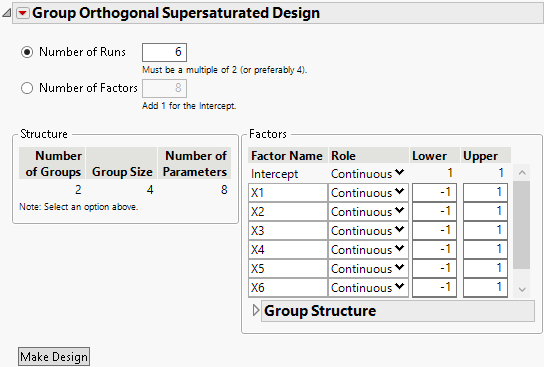Click the Group Size column header
The height and width of the screenshot is (367, 544).
(x=122, y=163)
